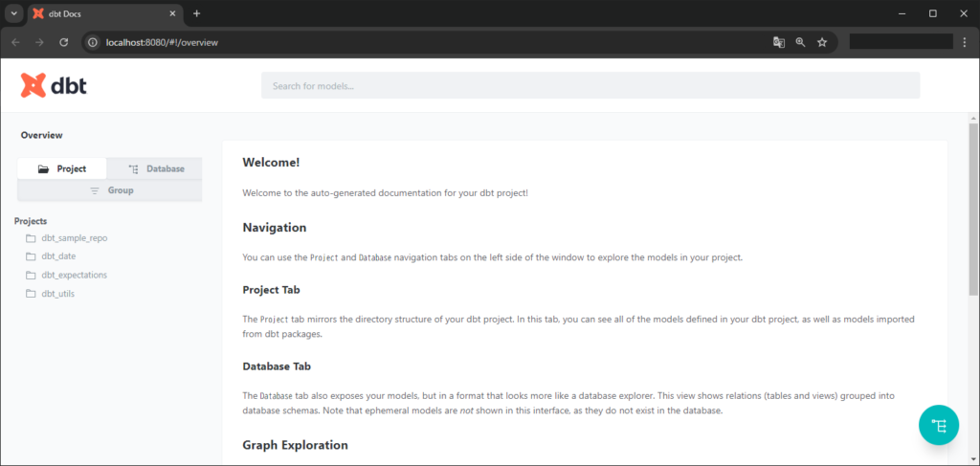Viewport: 980px width, 466px height.
Task: Expand the dbt_utils folder
Action: point(57,294)
